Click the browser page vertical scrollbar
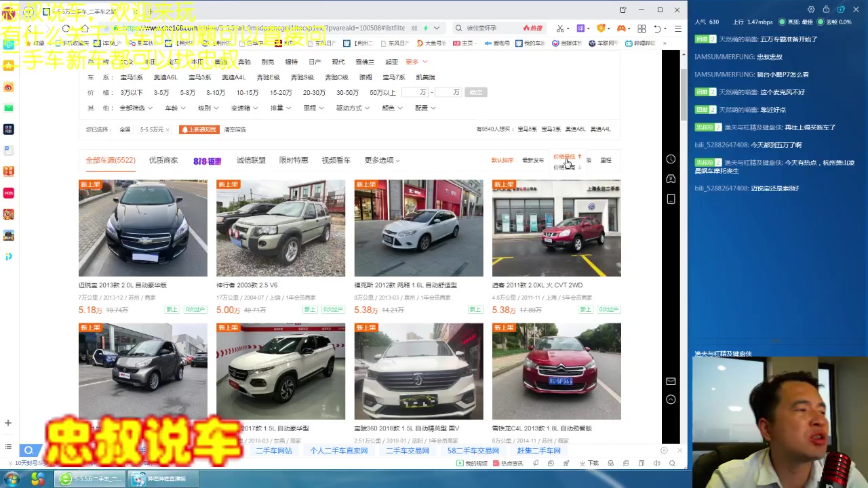Screen dimensions: 868x488 click(x=684, y=95)
